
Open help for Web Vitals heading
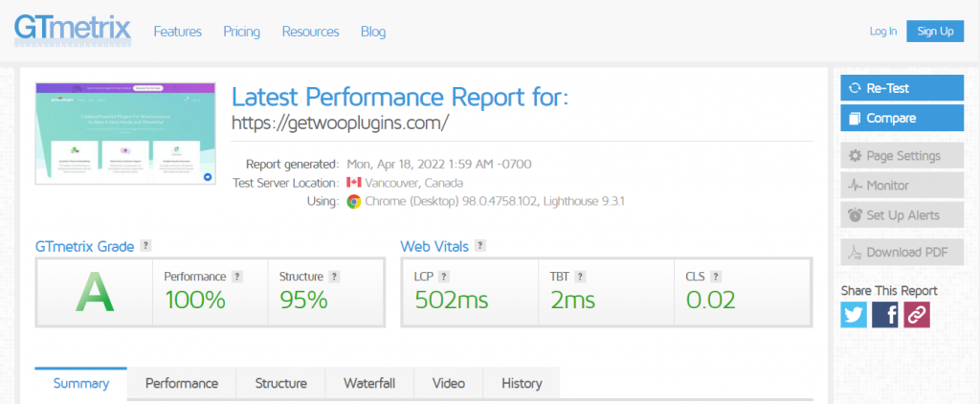[480, 246]
